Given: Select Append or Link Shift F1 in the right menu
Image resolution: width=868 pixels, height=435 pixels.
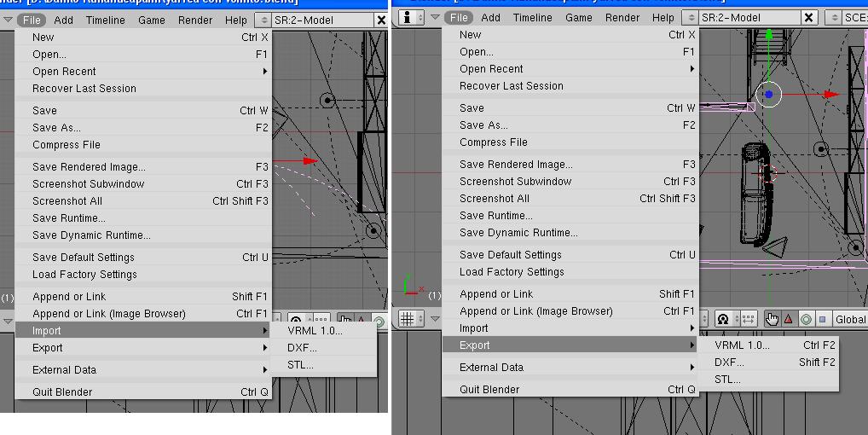Looking at the screenshot, I should (x=570, y=294).
